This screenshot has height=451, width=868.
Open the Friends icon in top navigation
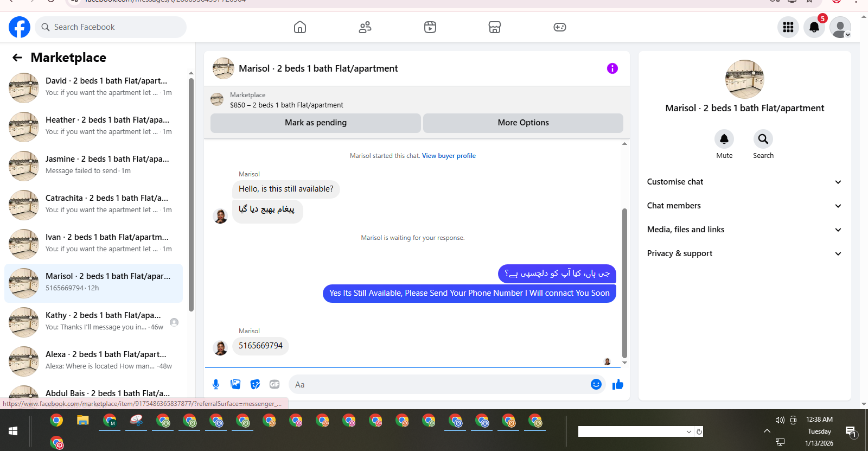365,27
